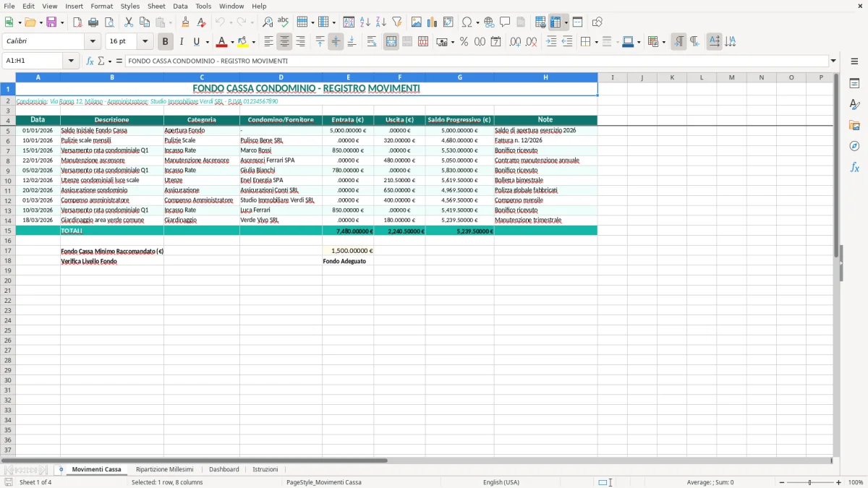The height and width of the screenshot is (488, 868).
Task: Click the Copy icon
Action: coord(145,22)
